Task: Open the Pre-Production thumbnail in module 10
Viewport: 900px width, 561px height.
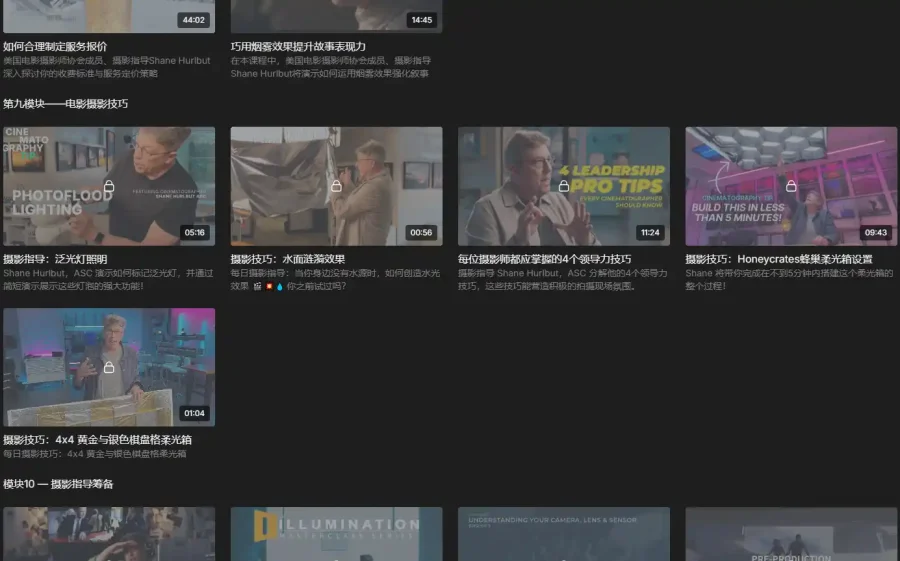Action: click(791, 534)
